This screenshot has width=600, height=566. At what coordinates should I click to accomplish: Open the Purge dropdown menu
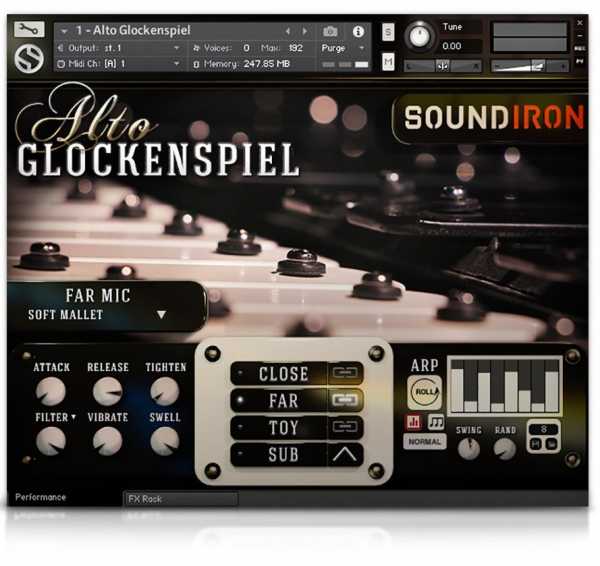343,48
